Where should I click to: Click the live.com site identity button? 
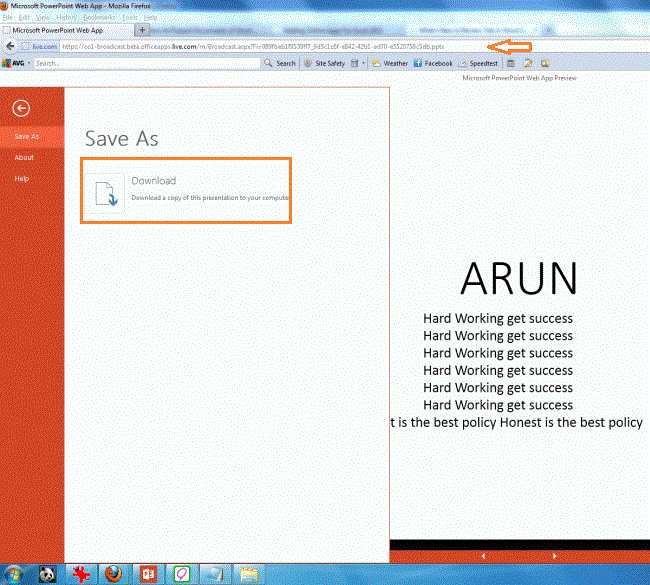pyautogui.click(x=40, y=46)
